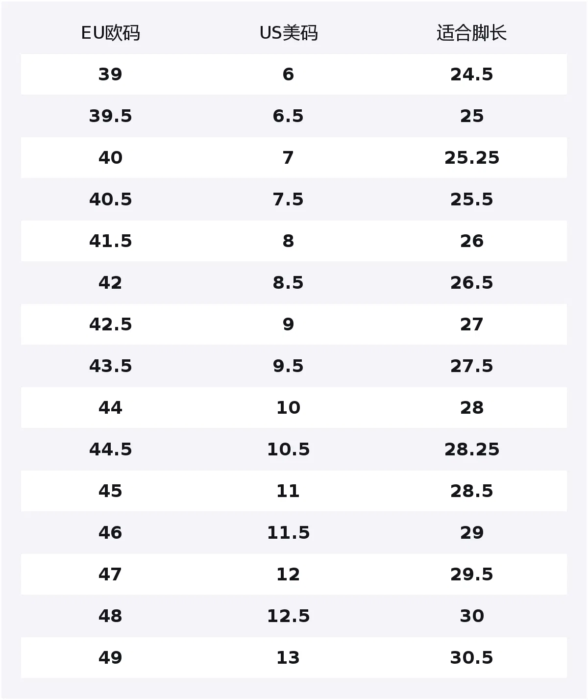Screen dimensions: 588x700
Task: Select EU size 45 cell
Action: click(110, 491)
